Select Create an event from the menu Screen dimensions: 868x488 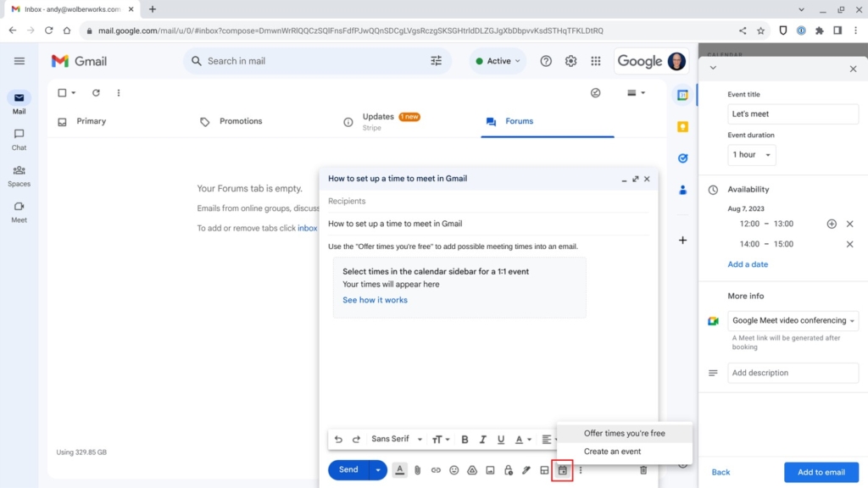[611, 451]
